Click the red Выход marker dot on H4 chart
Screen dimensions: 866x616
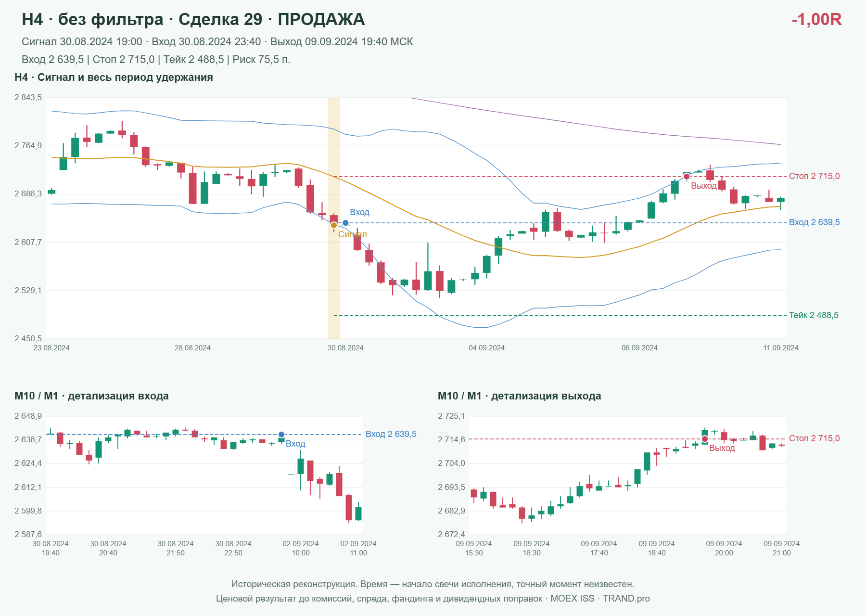click(x=687, y=177)
